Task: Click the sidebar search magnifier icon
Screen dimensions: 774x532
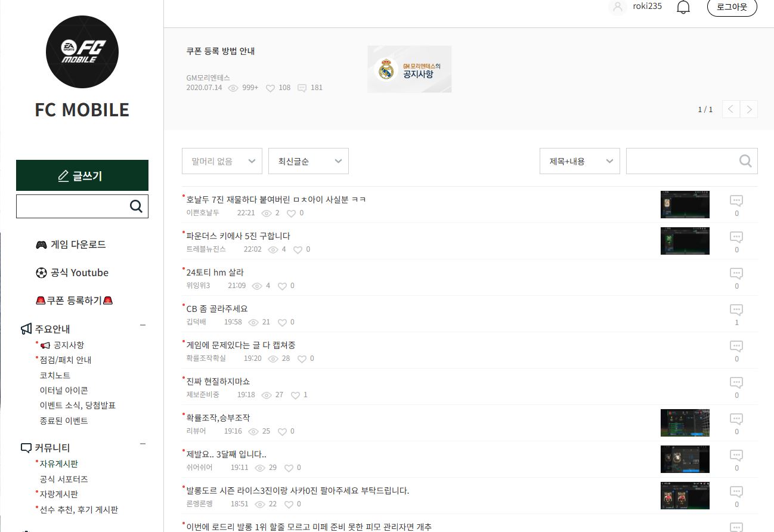Action: pos(136,206)
